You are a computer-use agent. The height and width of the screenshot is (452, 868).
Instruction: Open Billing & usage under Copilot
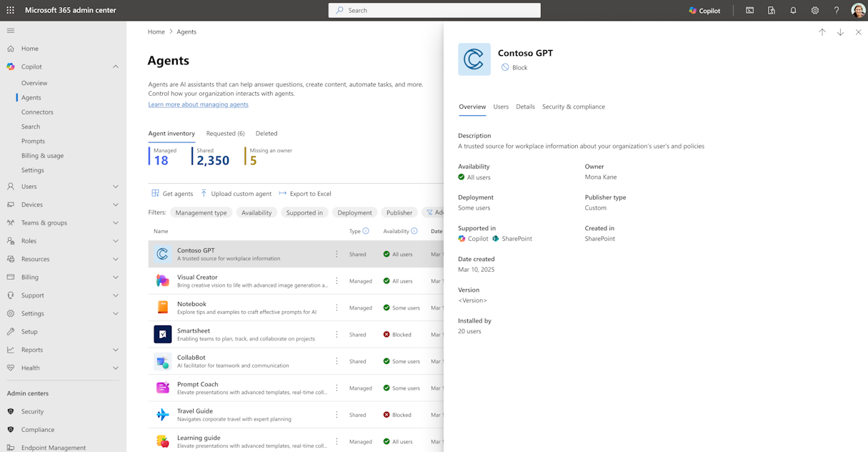[42, 155]
